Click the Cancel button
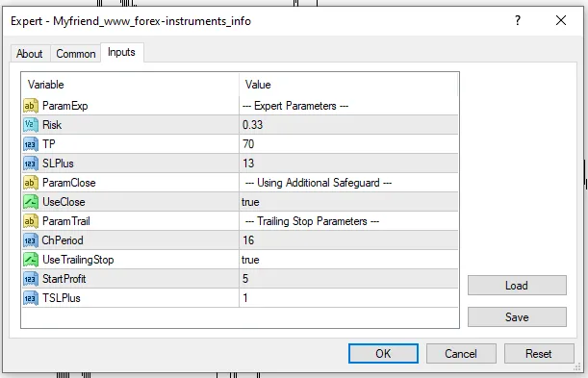The width and height of the screenshot is (588, 378). pos(461,354)
